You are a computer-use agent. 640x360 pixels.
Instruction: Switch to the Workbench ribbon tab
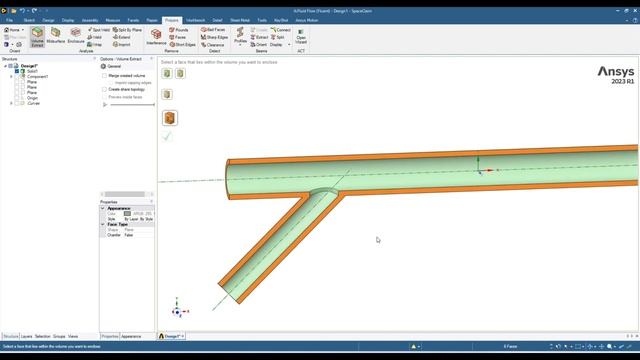click(196, 20)
